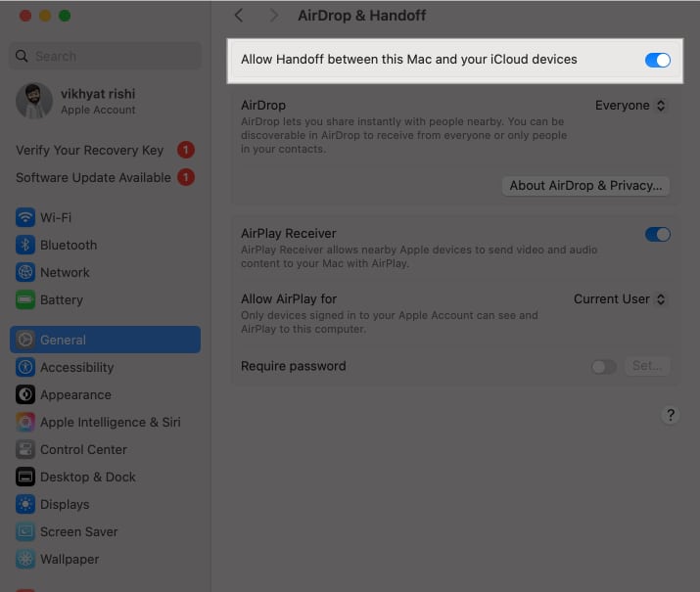
Task: Select Displays label in the sidebar
Action: [65, 505]
